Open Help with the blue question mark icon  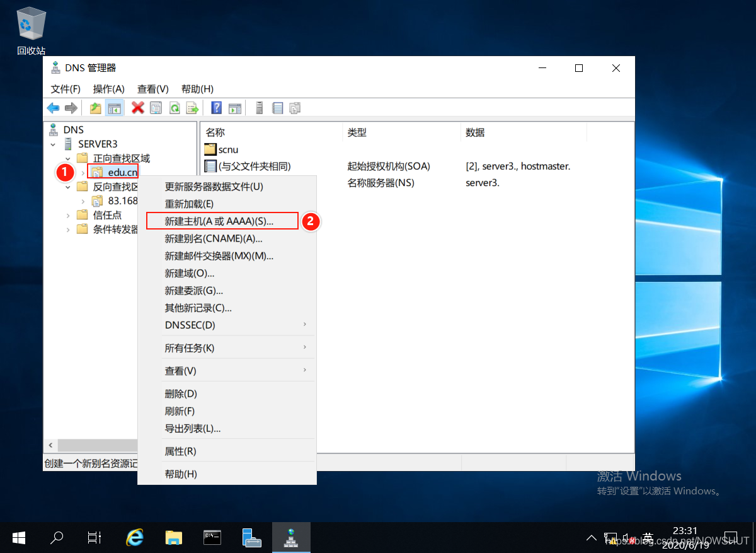click(x=217, y=107)
